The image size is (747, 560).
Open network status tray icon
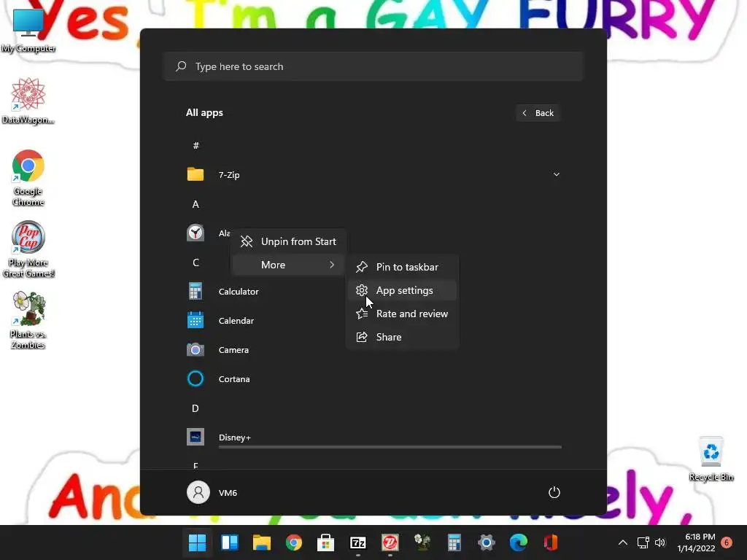(x=643, y=542)
